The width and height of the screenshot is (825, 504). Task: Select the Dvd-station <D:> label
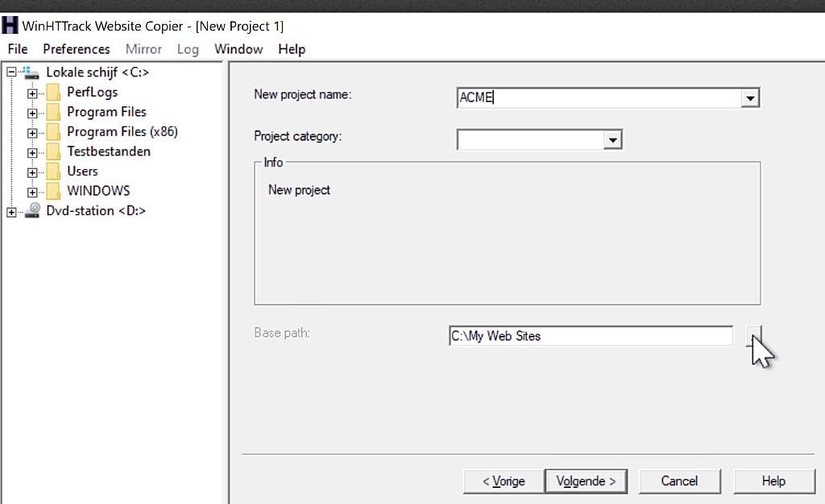(x=96, y=211)
